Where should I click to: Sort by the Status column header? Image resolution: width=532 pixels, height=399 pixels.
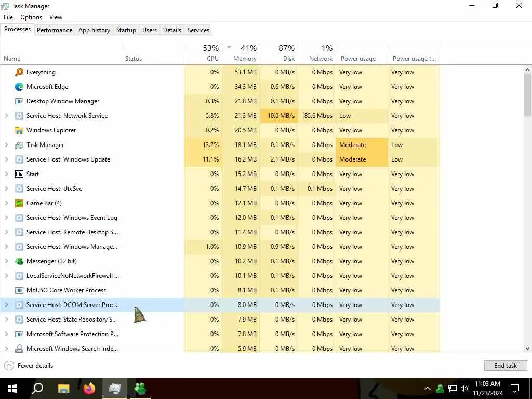click(x=153, y=54)
